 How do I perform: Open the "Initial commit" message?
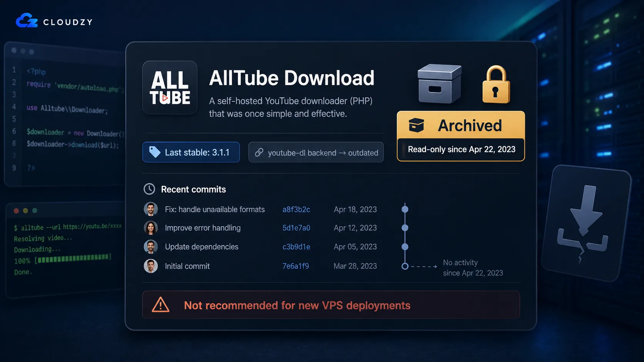tap(187, 266)
